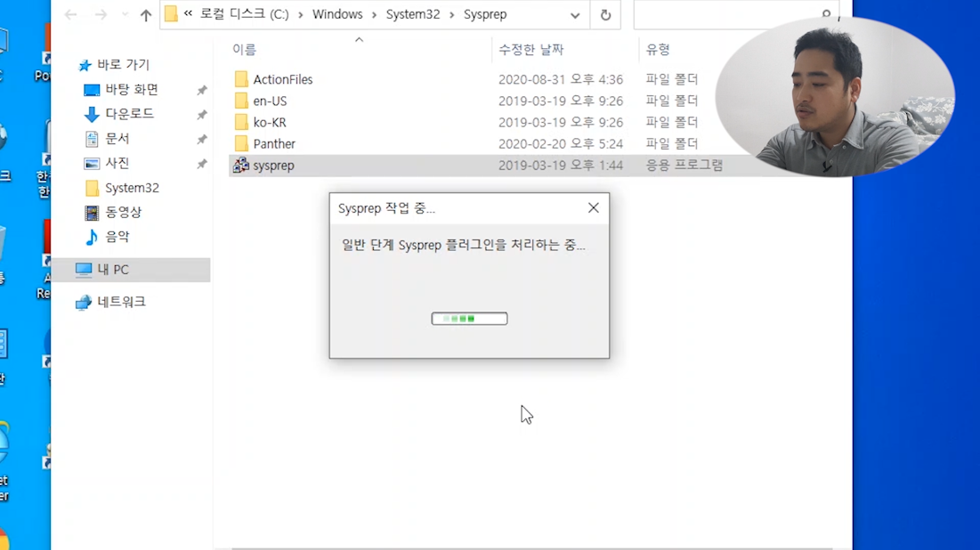
Task: Go up one folder level
Action: point(146,14)
